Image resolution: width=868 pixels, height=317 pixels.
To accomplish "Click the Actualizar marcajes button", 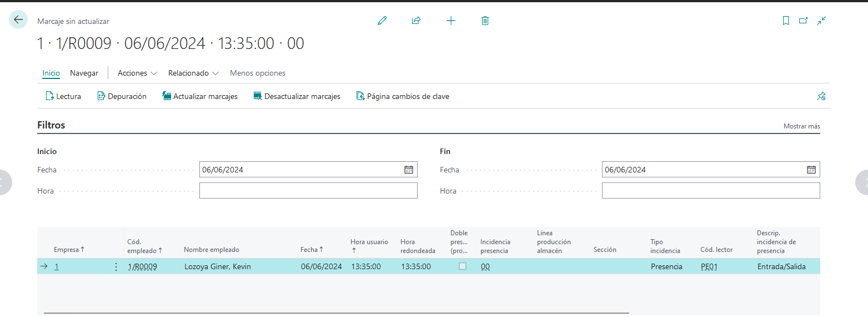I will (x=200, y=96).
